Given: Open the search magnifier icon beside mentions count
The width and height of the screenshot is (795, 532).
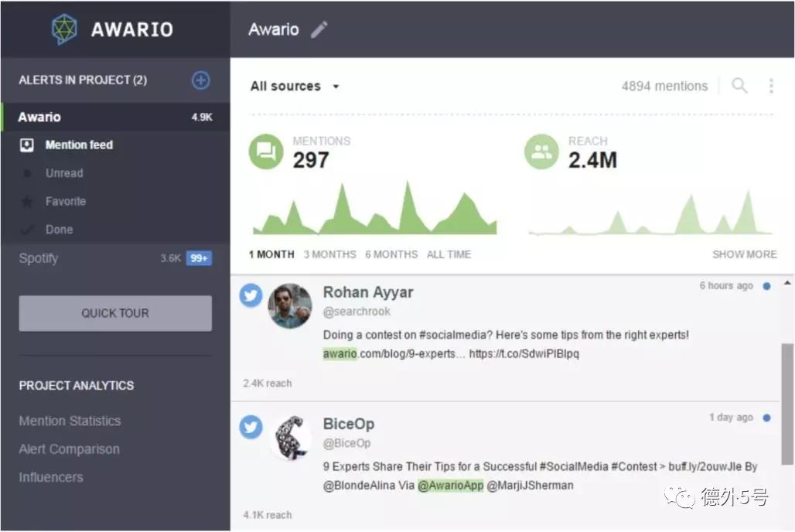Looking at the screenshot, I should [739, 85].
